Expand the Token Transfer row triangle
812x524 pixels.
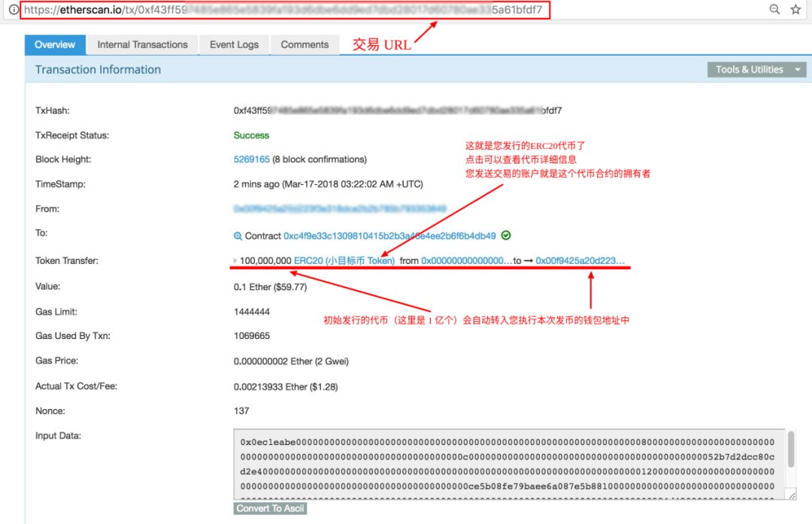tap(235, 261)
